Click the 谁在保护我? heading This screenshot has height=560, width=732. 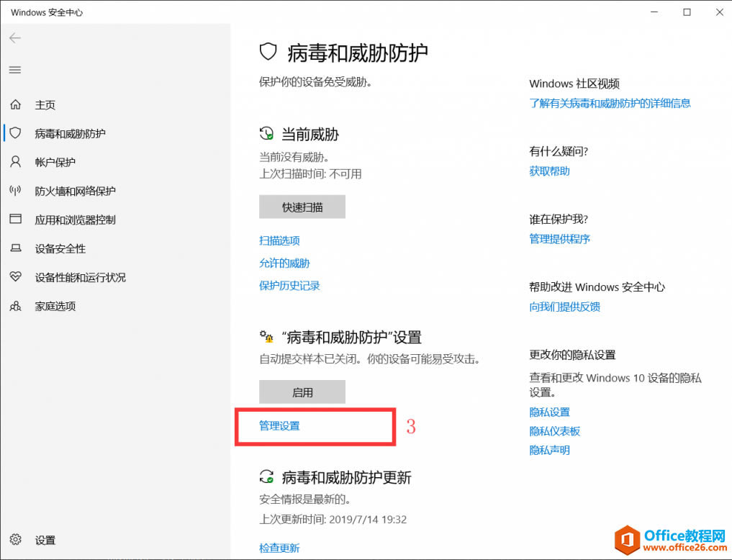click(x=559, y=219)
